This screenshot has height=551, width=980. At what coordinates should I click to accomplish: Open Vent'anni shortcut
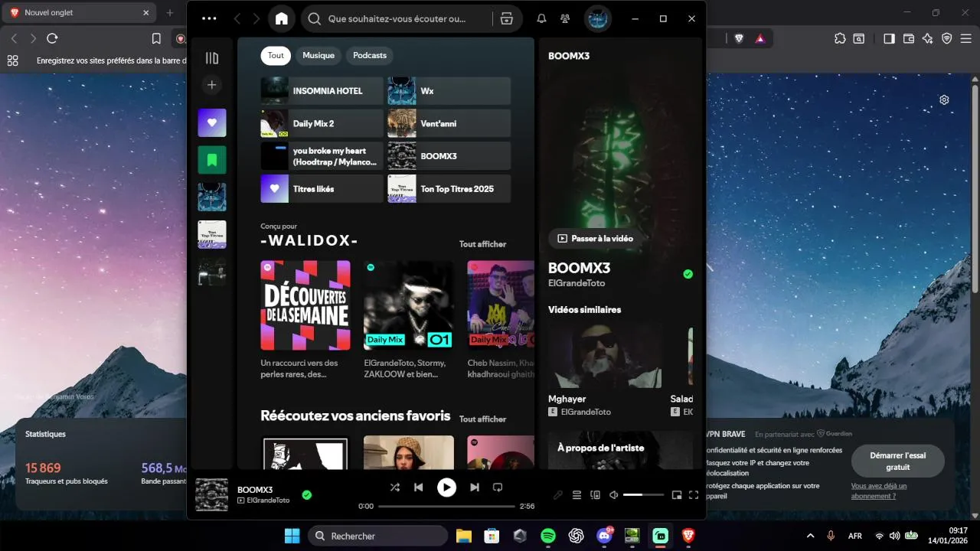tap(449, 123)
